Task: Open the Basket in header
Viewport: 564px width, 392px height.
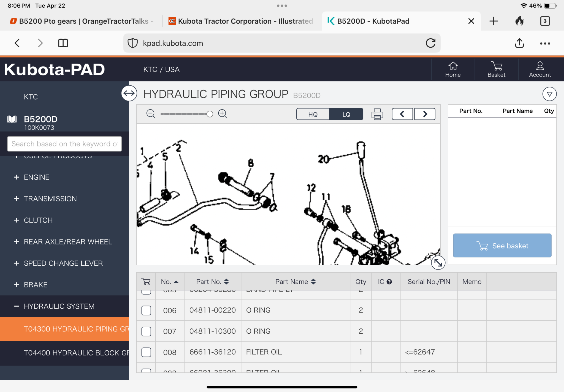Action: (x=496, y=69)
